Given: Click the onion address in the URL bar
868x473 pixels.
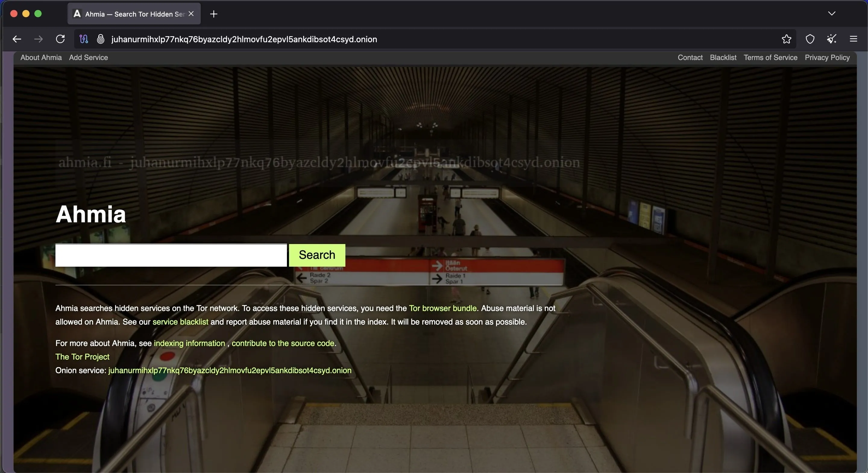Looking at the screenshot, I should click(x=244, y=39).
